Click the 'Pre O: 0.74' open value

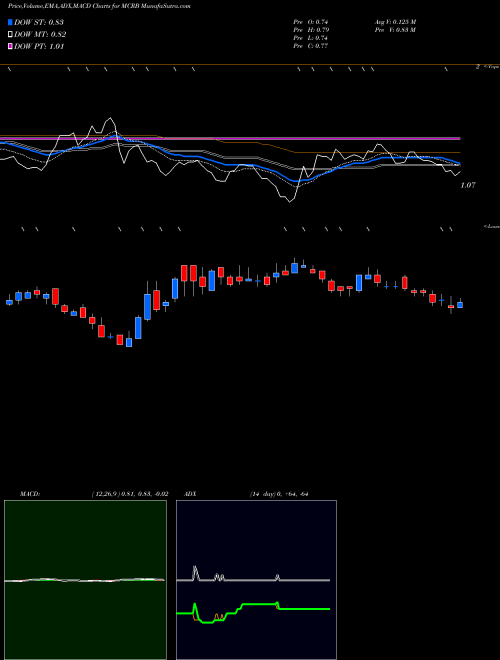(311, 22)
